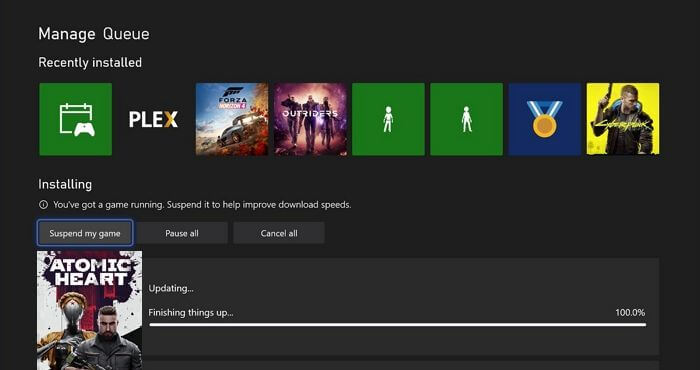
Task: Click the Pause all button
Action: click(x=182, y=233)
